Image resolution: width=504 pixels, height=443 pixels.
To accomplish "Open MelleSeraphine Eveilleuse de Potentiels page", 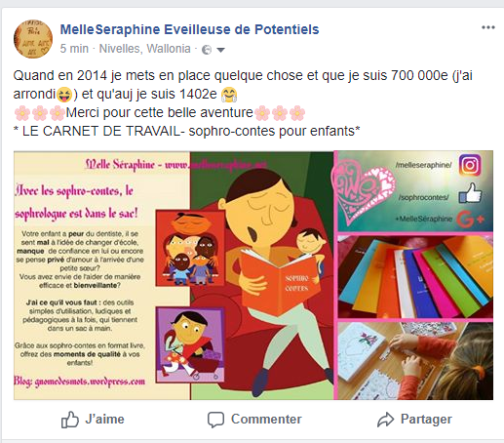I will point(189,29).
